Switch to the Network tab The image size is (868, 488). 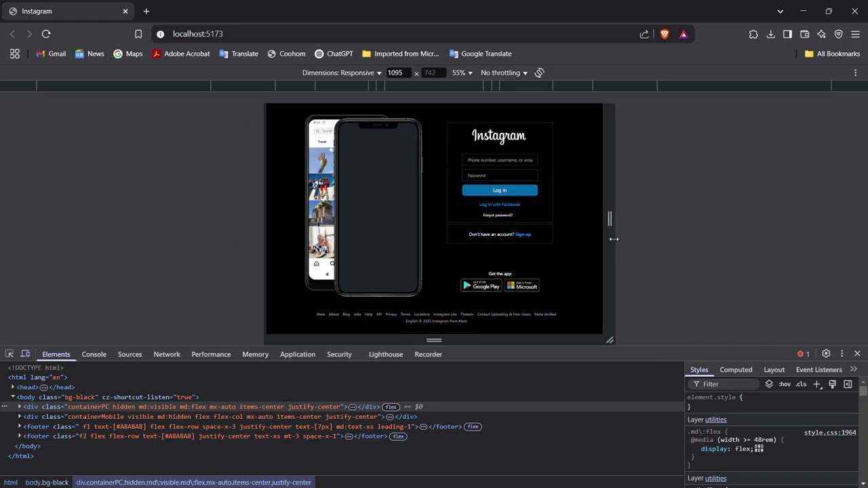[167, 354]
